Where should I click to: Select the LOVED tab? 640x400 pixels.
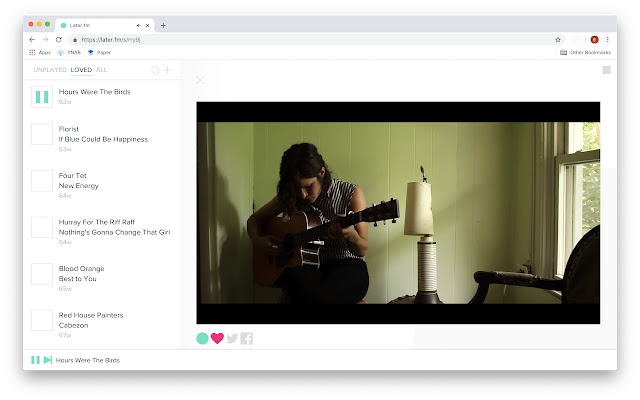pyautogui.click(x=81, y=70)
